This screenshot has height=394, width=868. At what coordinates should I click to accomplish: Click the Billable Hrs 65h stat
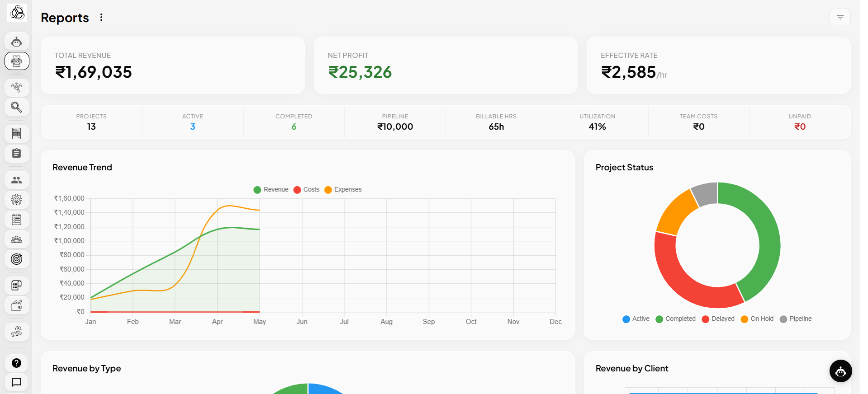tap(496, 122)
